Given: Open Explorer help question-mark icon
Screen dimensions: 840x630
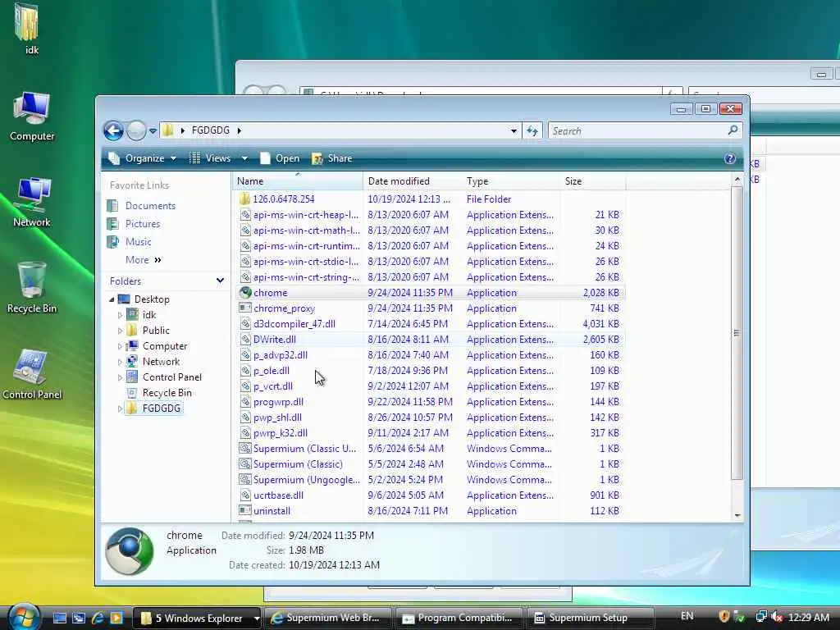Looking at the screenshot, I should (729, 158).
